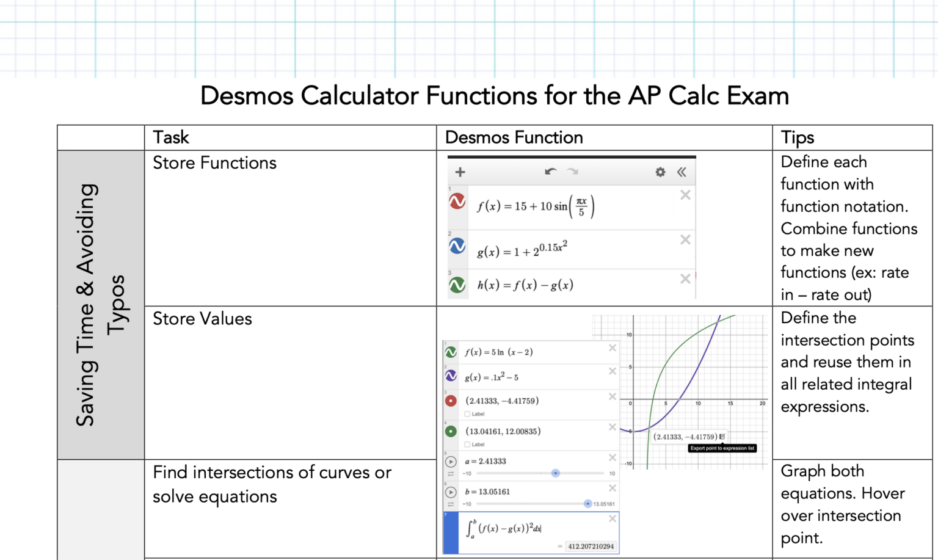Delete the b = 13.05161 slider row
Image resolution: width=938 pixels, height=560 pixels.
(x=613, y=488)
